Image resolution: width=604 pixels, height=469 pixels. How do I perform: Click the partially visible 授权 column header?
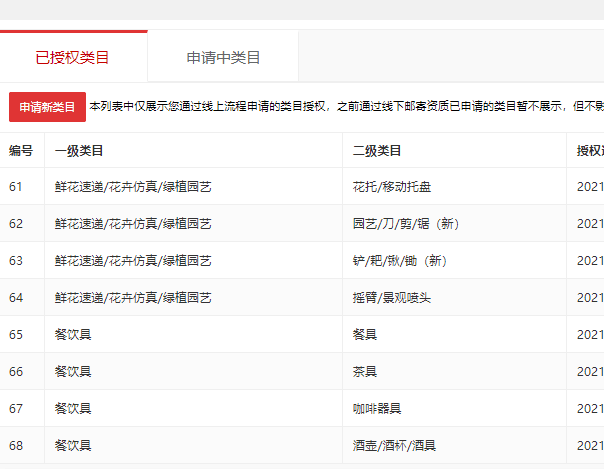click(589, 151)
